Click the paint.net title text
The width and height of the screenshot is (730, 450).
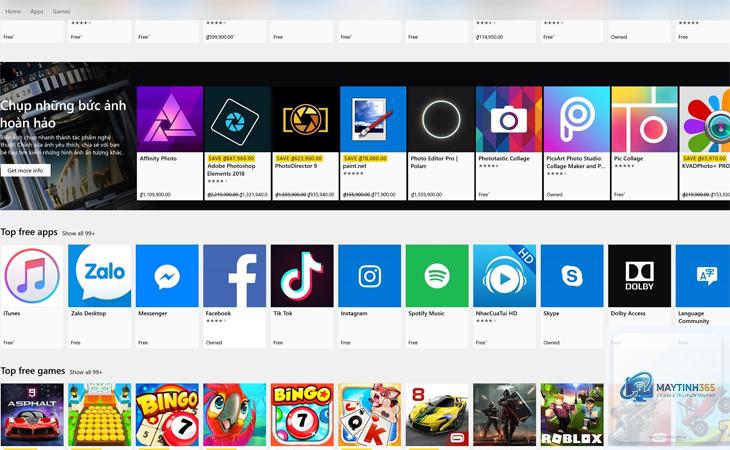[355, 166]
